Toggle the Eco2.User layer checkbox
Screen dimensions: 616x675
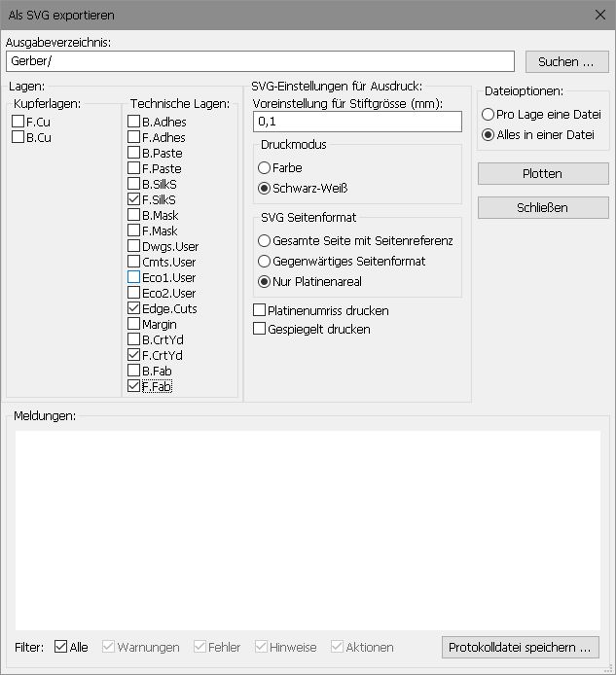pos(134,293)
